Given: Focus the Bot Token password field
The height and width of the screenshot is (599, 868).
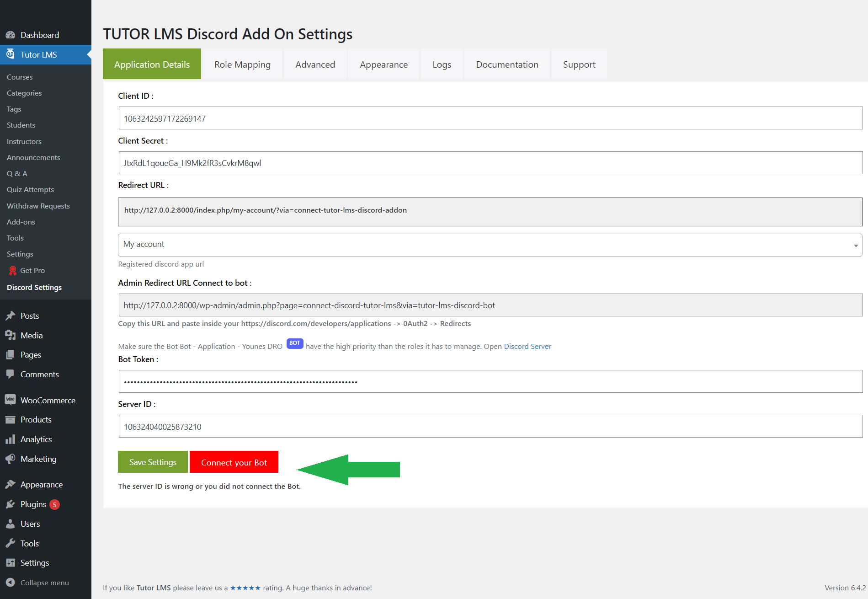Looking at the screenshot, I should coord(490,382).
